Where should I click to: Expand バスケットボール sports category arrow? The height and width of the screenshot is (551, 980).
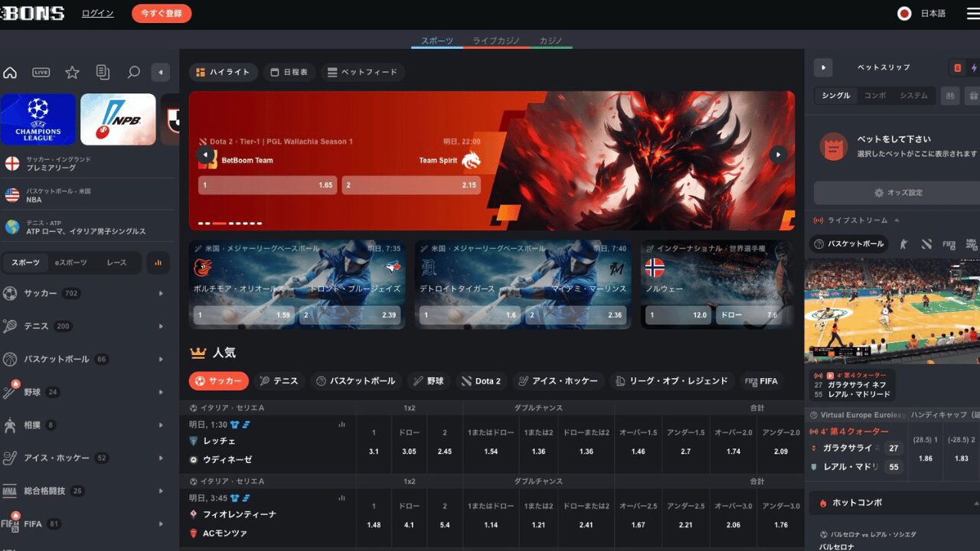click(161, 359)
